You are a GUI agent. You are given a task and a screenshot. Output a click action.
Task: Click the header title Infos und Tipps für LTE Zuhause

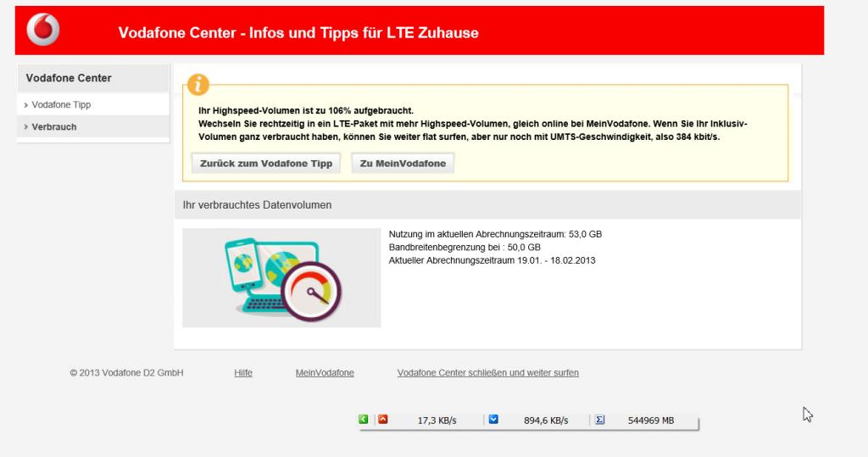(364, 33)
